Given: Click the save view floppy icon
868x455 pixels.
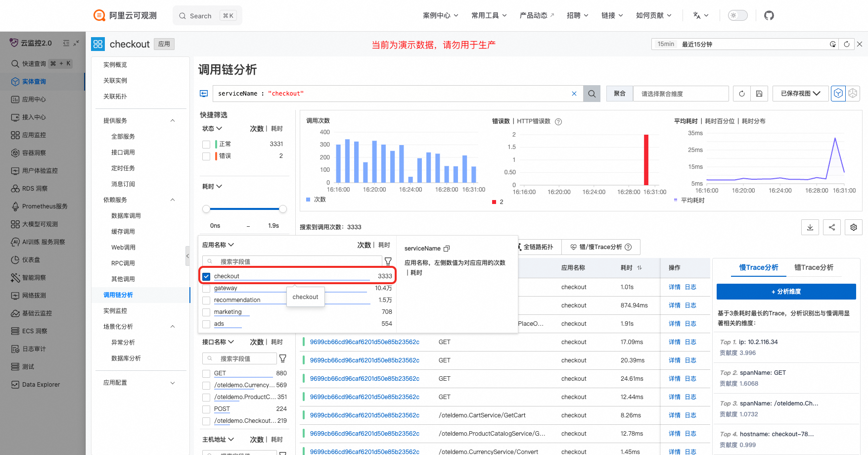Looking at the screenshot, I should point(759,94).
